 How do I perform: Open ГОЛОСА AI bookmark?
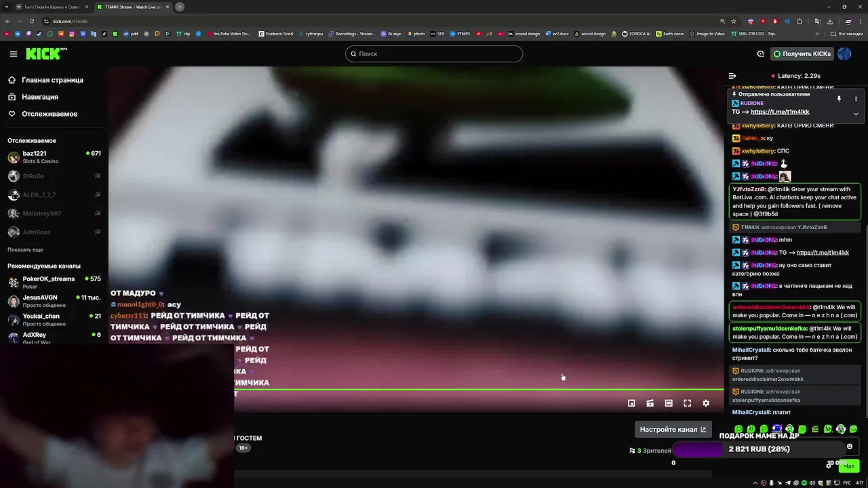(x=636, y=34)
